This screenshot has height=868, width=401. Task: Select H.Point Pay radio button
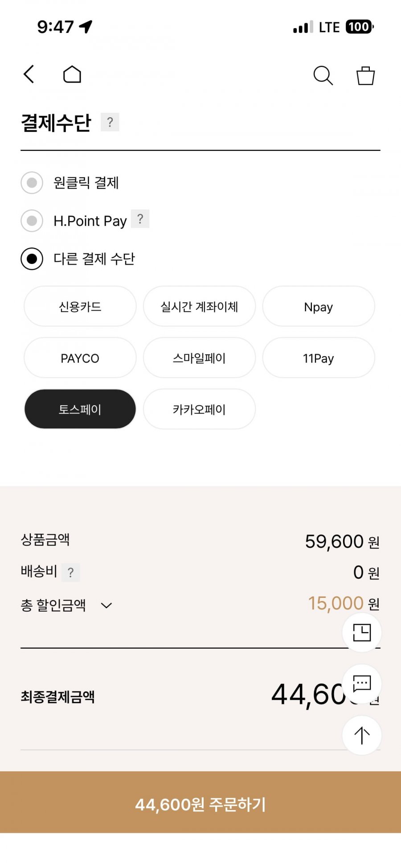pyautogui.click(x=32, y=221)
